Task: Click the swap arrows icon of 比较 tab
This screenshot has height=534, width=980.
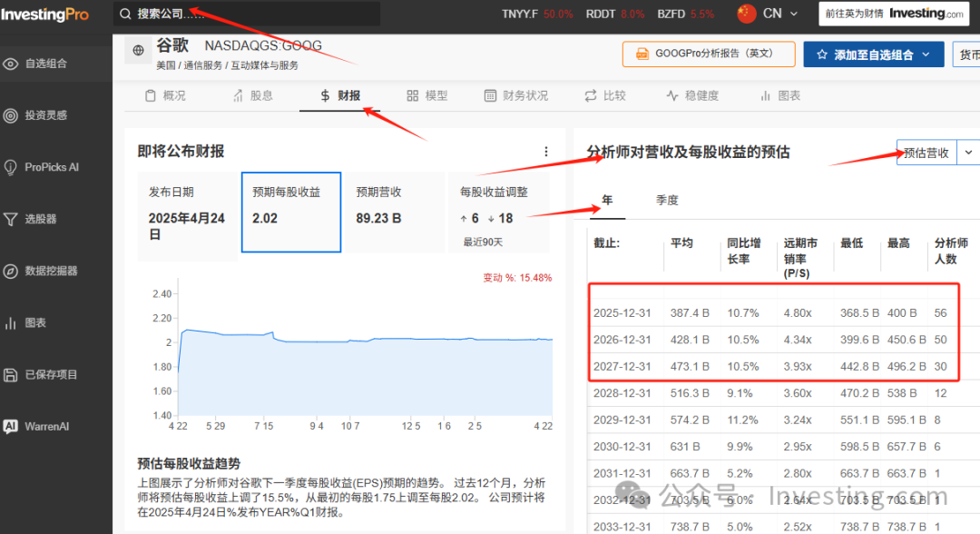Action: (591, 95)
